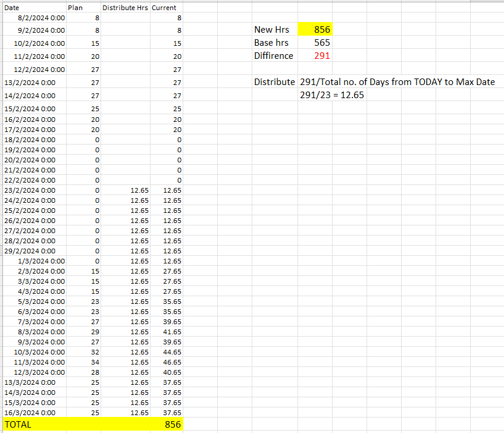The image size is (504, 433).
Task: Select the New Hrs label cell
Action: 275,29
